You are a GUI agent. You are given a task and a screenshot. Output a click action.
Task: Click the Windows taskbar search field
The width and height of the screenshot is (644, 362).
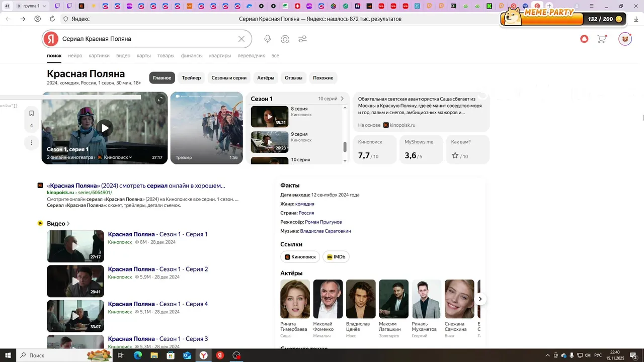[x=64, y=355]
